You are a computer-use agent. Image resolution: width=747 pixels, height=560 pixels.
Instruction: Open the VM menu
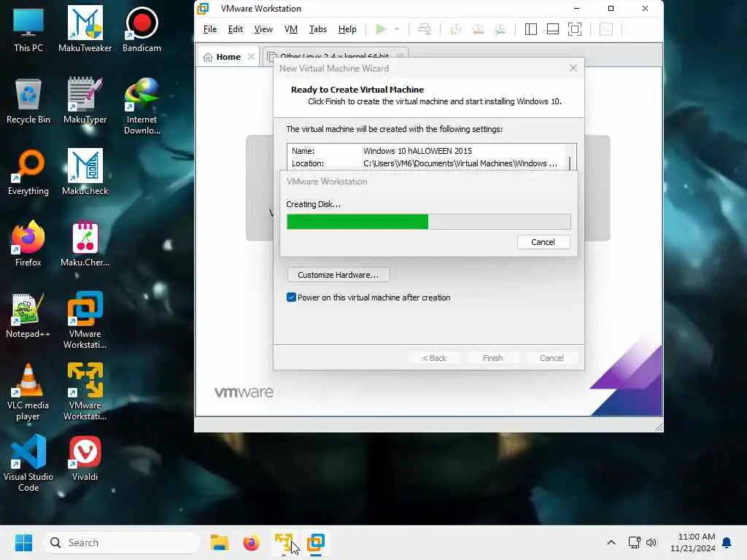pyautogui.click(x=291, y=29)
